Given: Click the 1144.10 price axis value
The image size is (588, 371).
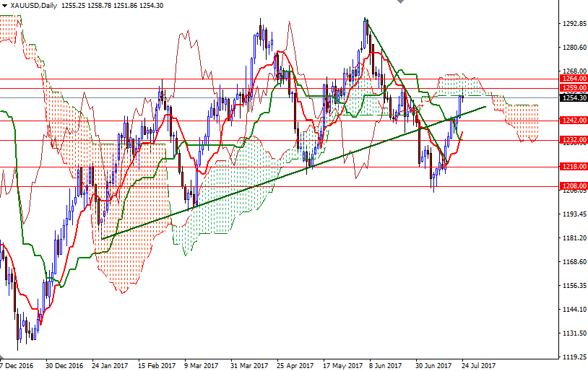Looking at the screenshot, I should click(574, 310).
